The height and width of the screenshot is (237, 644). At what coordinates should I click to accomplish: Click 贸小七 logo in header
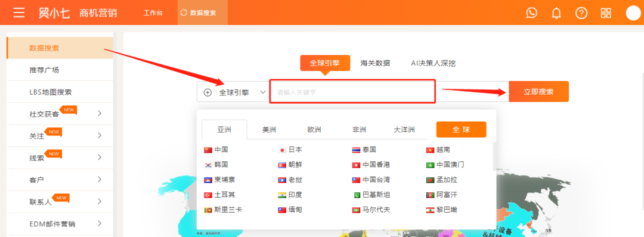click(54, 13)
